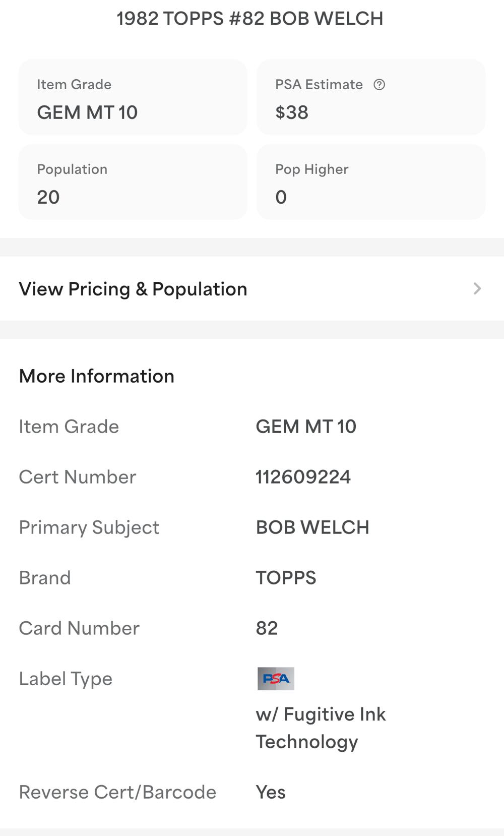
Task: Click the Cert Number row label
Action: tap(78, 477)
